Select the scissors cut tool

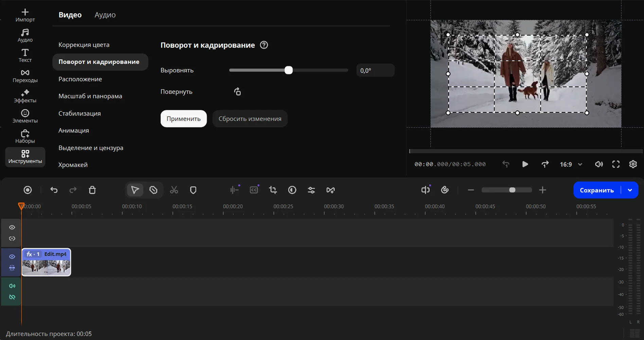(174, 190)
